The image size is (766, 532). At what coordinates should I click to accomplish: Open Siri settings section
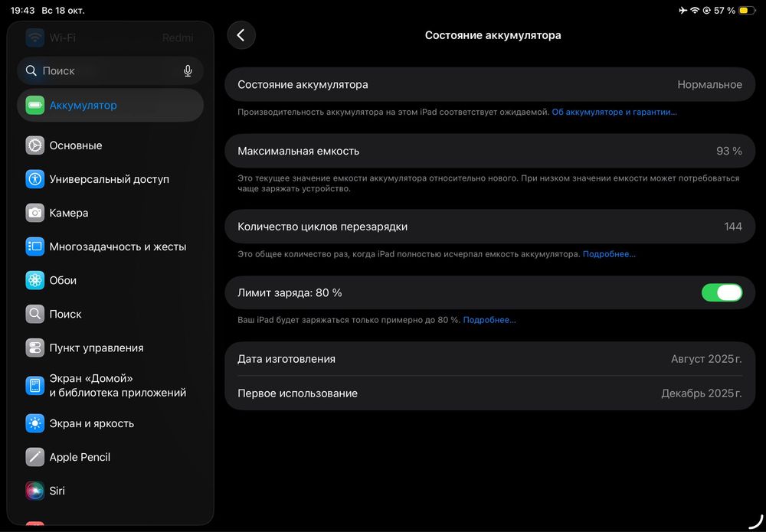[x=110, y=491]
